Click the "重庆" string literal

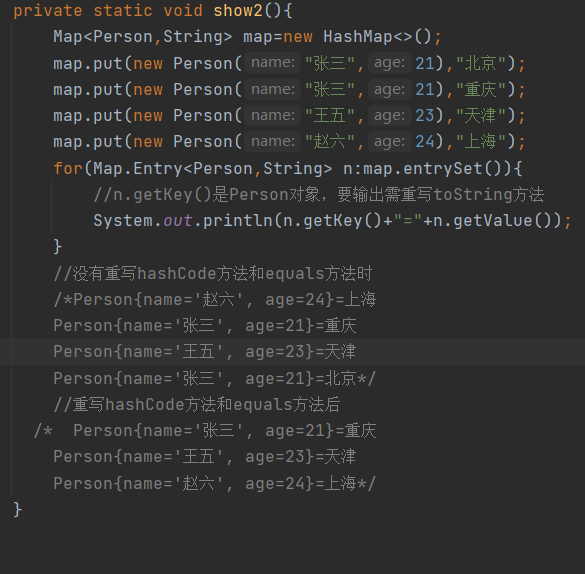tap(481, 90)
